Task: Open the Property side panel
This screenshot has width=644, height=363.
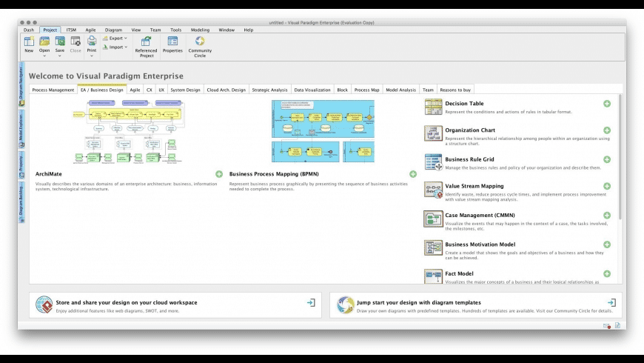Action: coord(21,165)
